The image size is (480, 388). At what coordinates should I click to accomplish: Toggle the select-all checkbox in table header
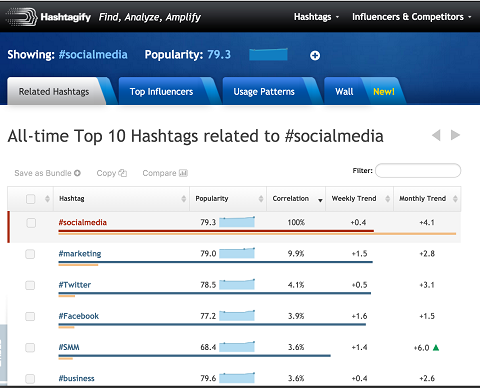coord(31,199)
